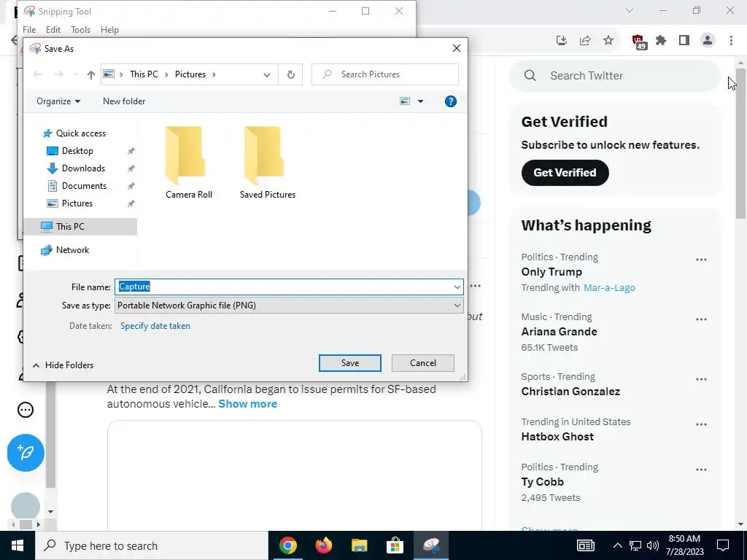Screen dimensions: 747x560
Task: Open the Ty Cobb trend
Action: [x=542, y=482]
